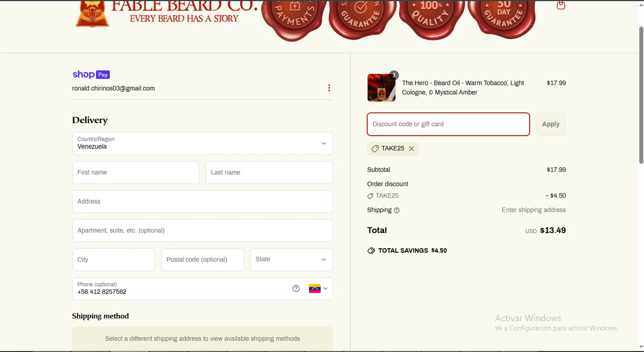Focus the First name field
This screenshot has height=352, width=644.
click(136, 172)
